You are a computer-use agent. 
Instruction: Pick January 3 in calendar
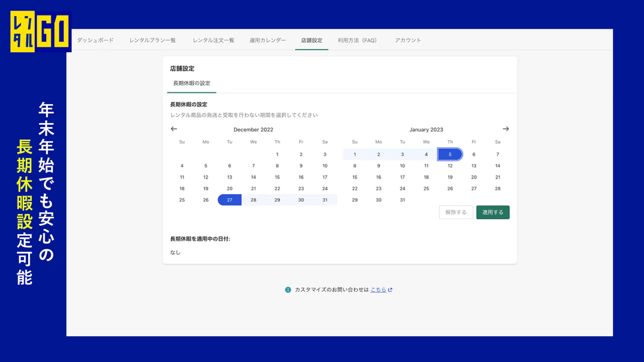click(403, 154)
